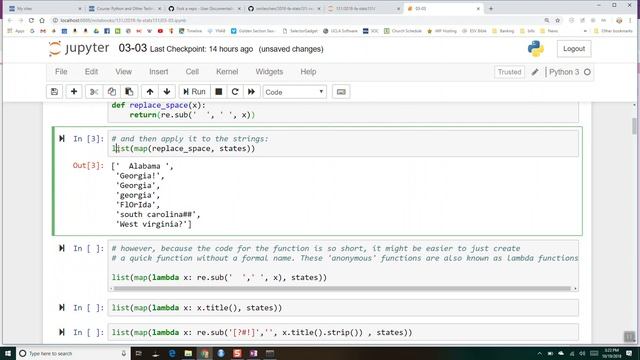Interrupt the kernel with the stop icon
640x360 pixels.
click(219, 92)
